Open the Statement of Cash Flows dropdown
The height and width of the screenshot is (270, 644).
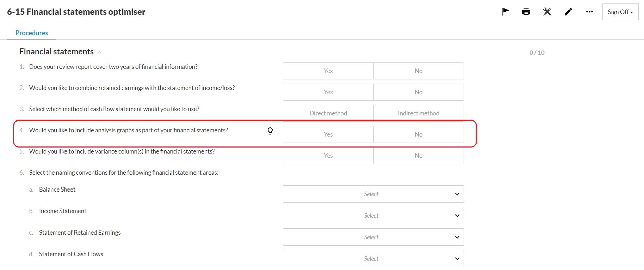373,259
